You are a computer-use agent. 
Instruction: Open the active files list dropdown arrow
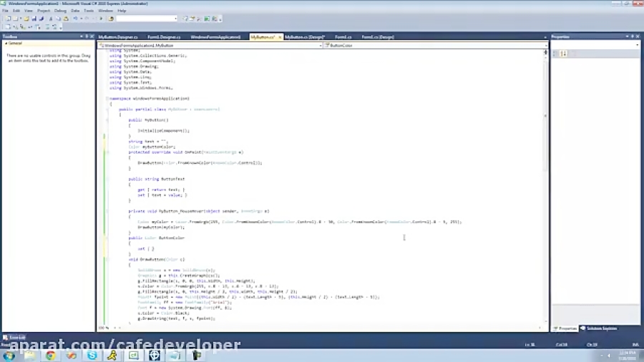[545, 37]
